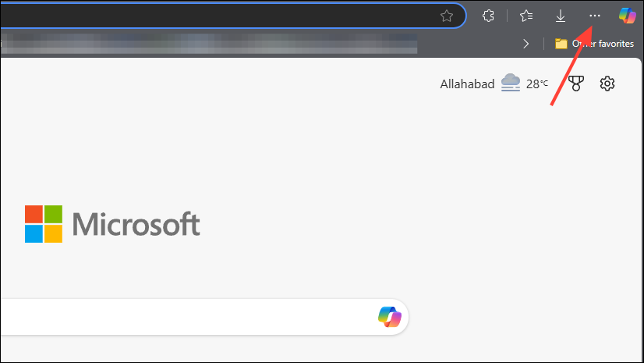Click the Microsoft wordmark text

pos(136,225)
